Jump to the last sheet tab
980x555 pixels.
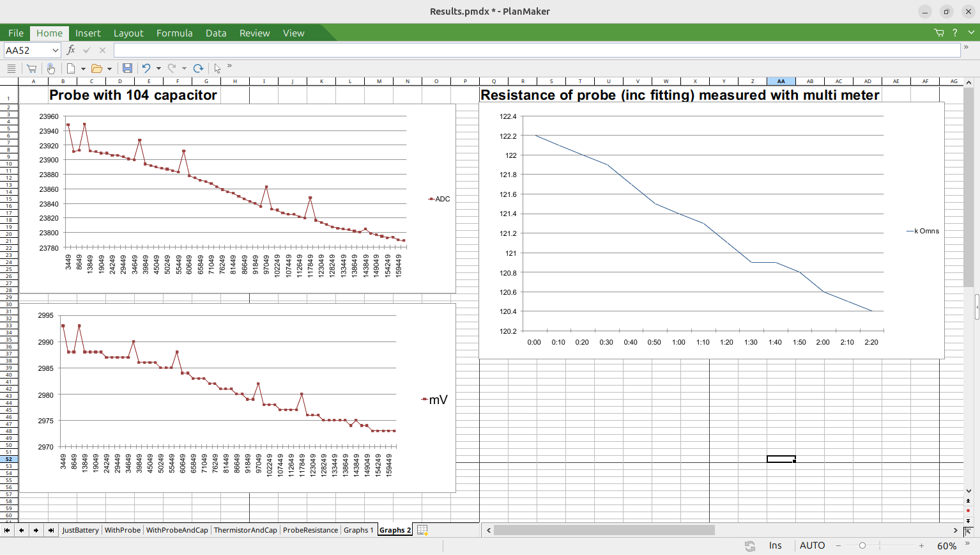pyautogui.click(x=51, y=530)
